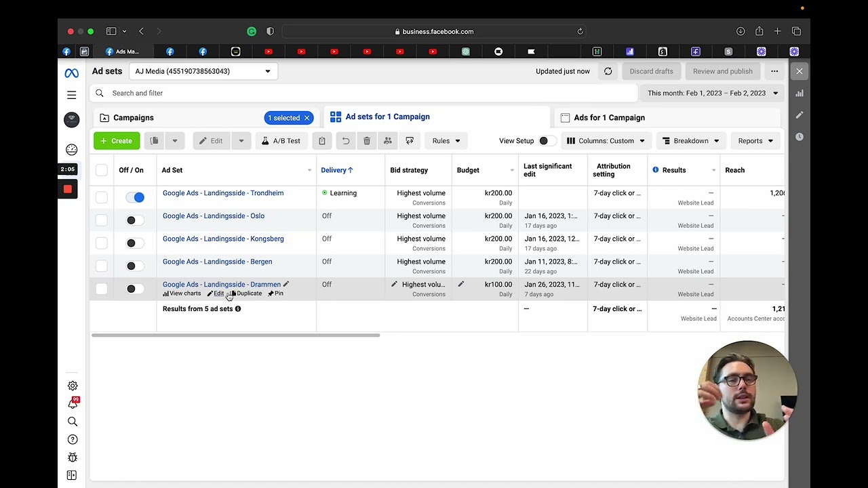
Task: Click the undo arrow icon in toolbar
Action: coord(346,141)
